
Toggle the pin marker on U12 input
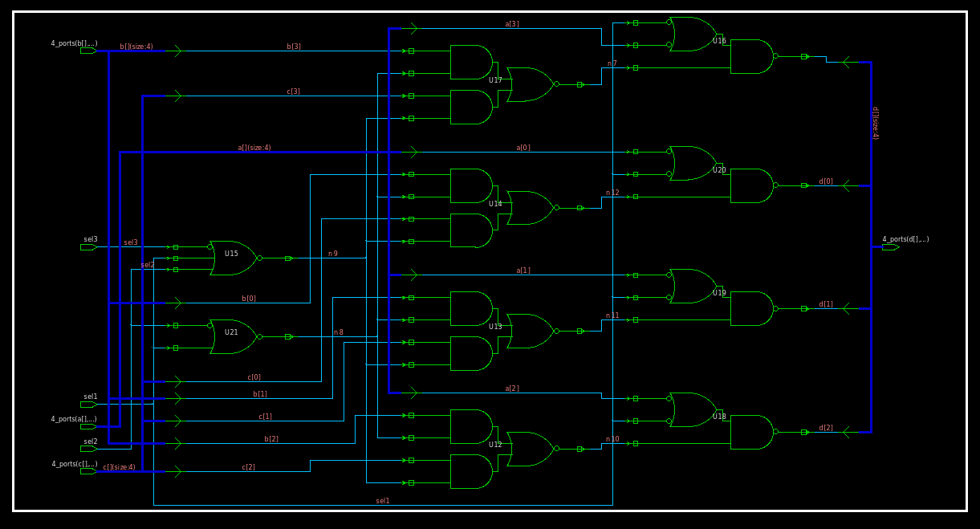click(x=411, y=415)
